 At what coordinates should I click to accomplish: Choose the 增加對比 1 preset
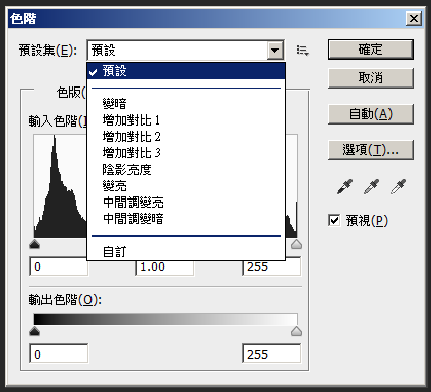click(186, 120)
